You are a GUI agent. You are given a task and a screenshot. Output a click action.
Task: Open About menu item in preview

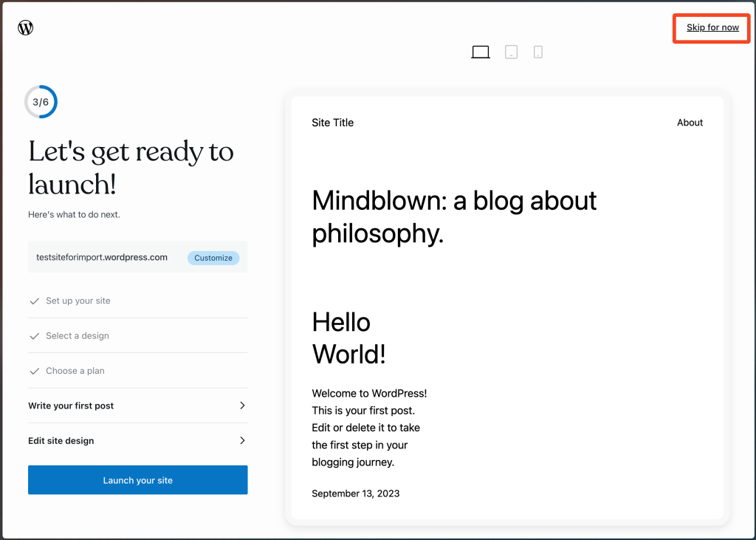[x=690, y=123]
